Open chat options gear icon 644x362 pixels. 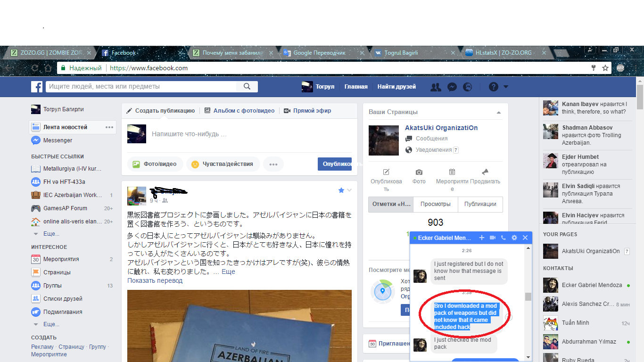(x=514, y=238)
